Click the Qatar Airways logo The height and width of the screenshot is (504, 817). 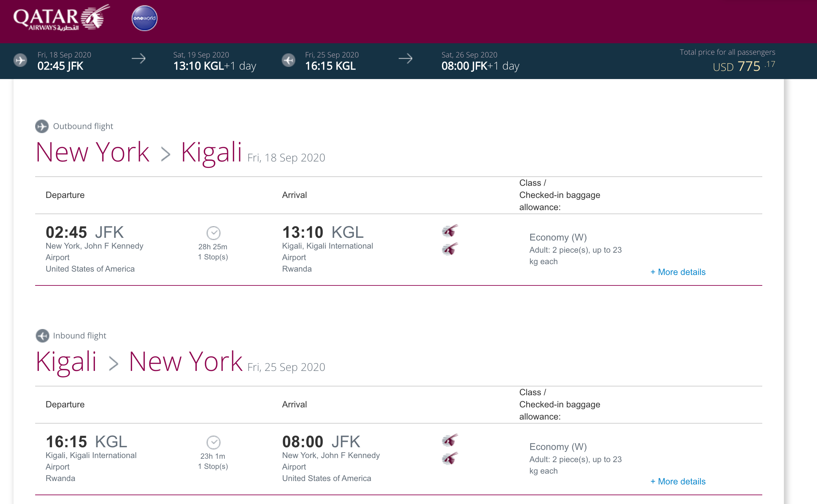61,19
